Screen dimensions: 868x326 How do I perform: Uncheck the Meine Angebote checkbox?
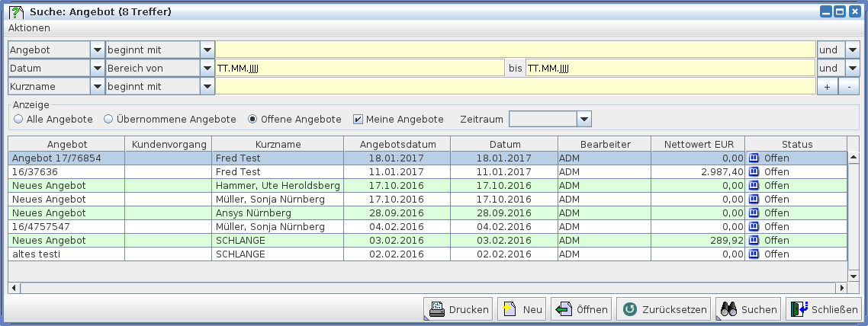tap(357, 120)
